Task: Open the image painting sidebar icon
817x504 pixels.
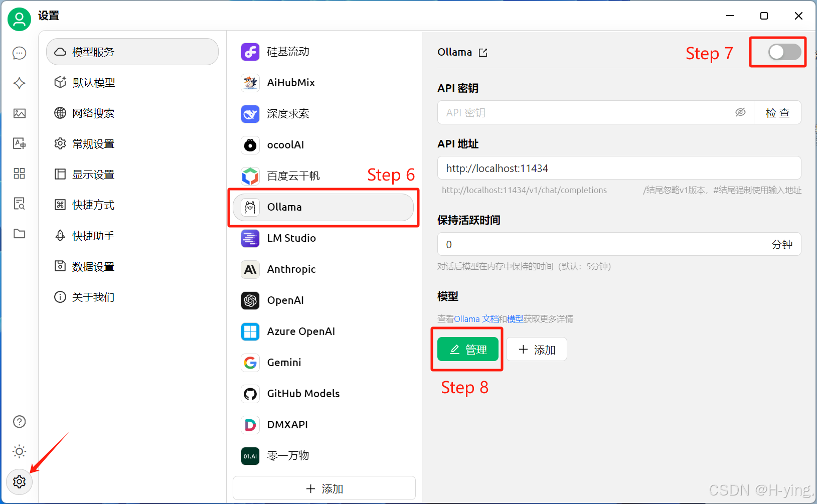Action: 19,113
